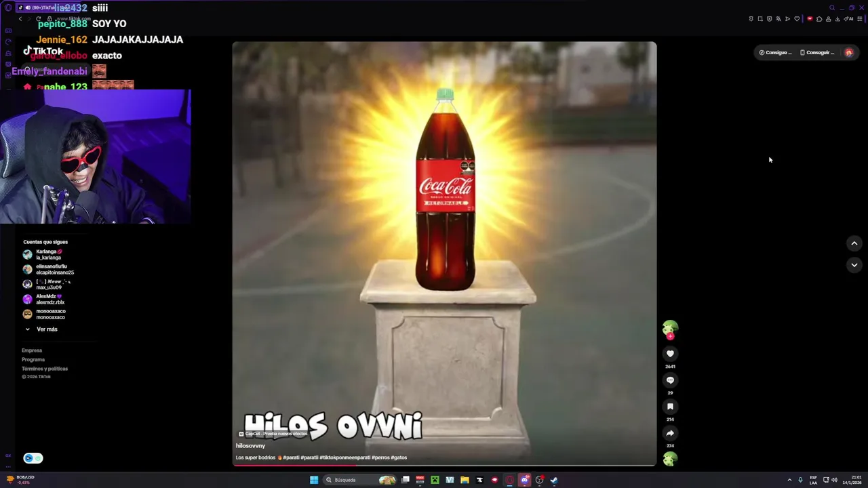Click the snapshot capture icon in browser toolbar
The image size is (868, 488).
click(760, 19)
